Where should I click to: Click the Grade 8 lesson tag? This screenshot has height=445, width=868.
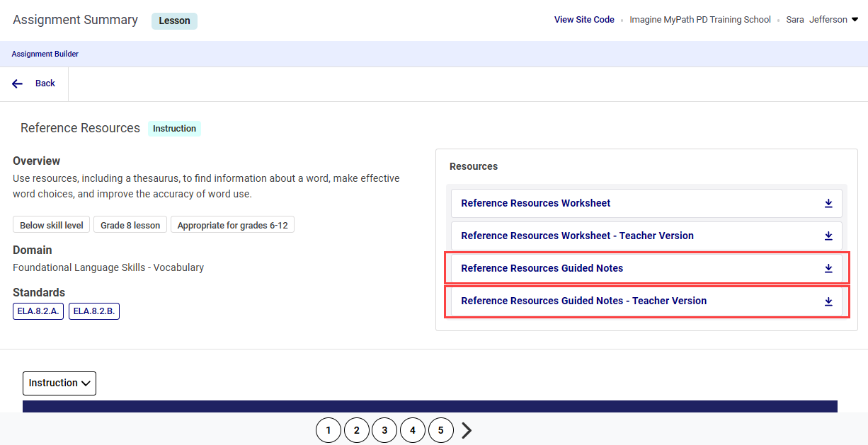click(130, 225)
